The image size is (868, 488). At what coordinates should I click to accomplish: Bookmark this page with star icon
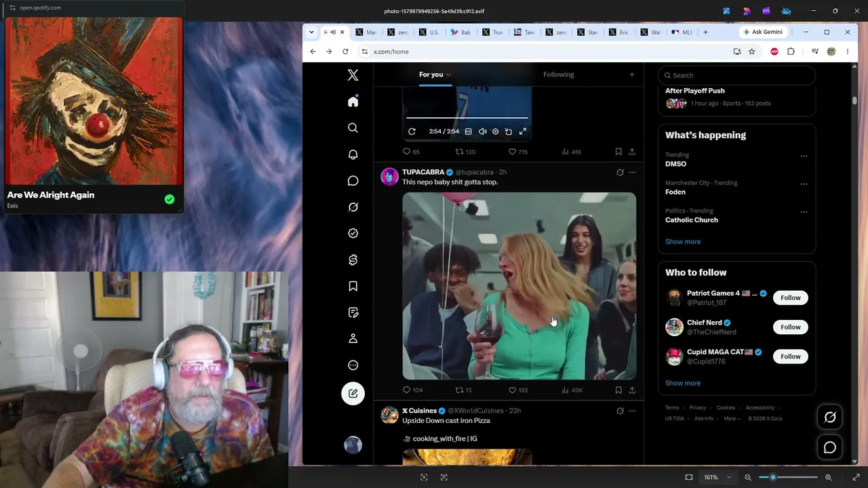pyautogui.click(x=751, y=52)
